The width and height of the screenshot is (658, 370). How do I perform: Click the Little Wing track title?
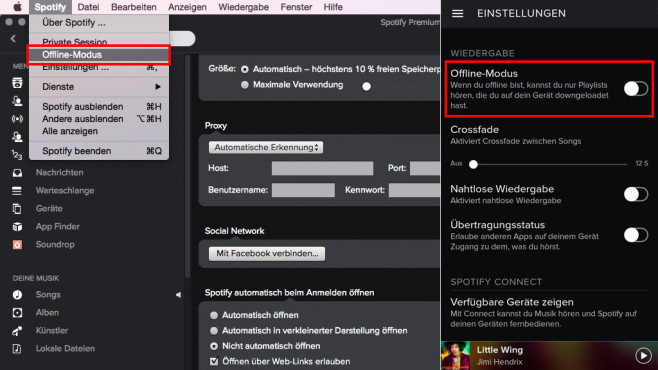coord(500,350)
